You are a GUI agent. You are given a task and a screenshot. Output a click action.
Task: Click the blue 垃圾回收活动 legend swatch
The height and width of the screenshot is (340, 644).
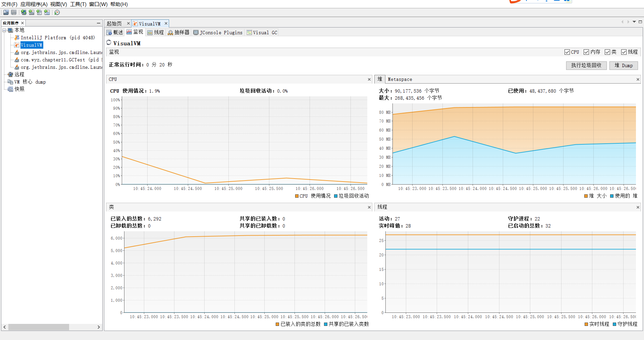(x=336, y=196)
